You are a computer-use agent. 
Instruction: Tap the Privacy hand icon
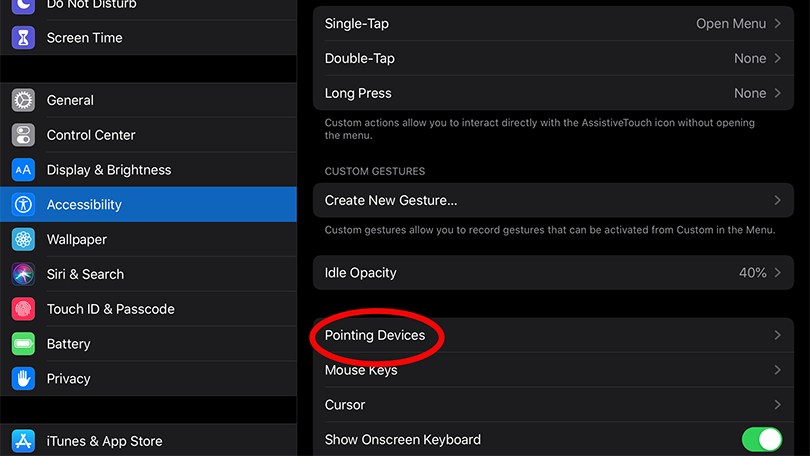click(x=23, y=379)
